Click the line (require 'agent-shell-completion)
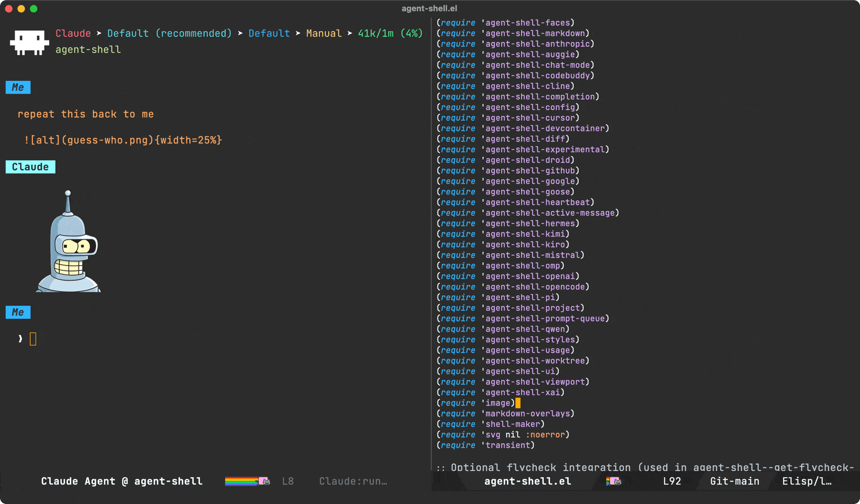860x504 pixels. click(518, 97)
